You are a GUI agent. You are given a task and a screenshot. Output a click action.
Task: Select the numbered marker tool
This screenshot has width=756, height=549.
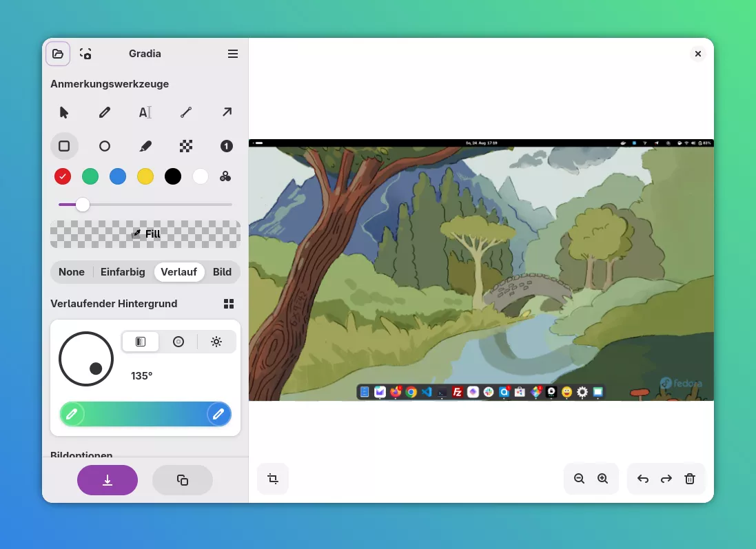coord(226,146)
